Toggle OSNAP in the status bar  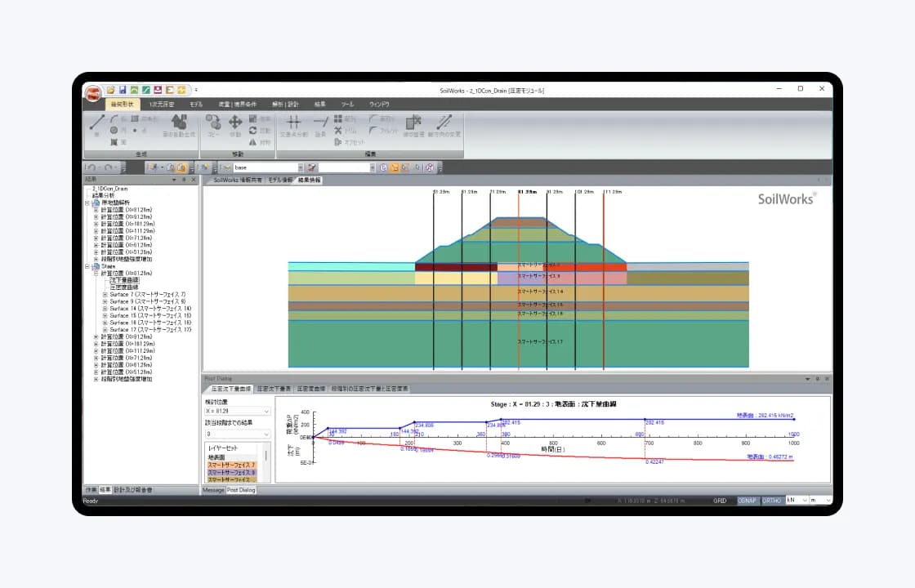tap(747, 501)
